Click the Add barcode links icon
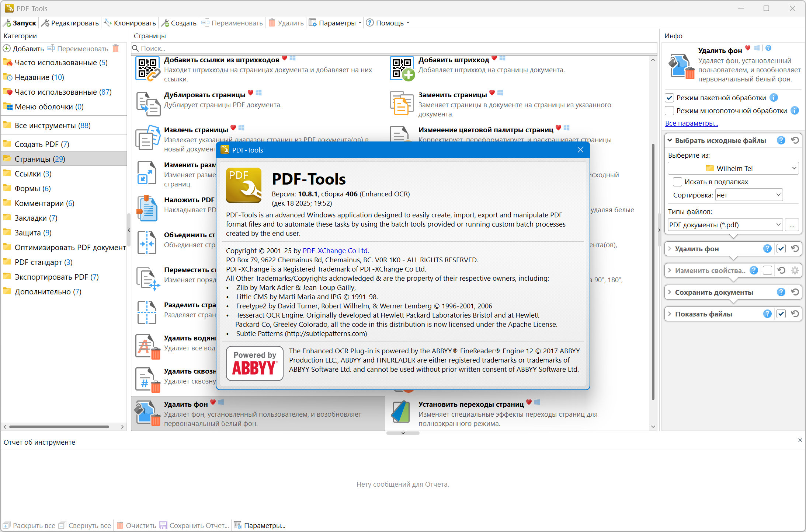The height and width of the screenshot is (532, 806). (148, 69)
